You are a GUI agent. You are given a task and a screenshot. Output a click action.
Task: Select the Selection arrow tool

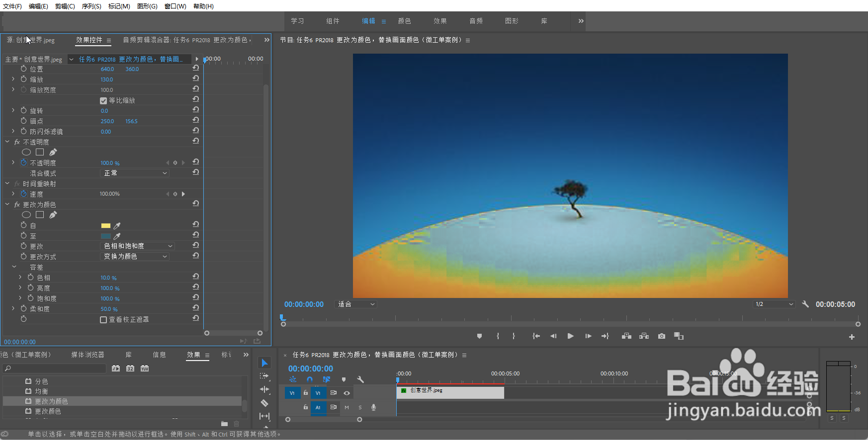pyautogui.click(x=264, y=363)
